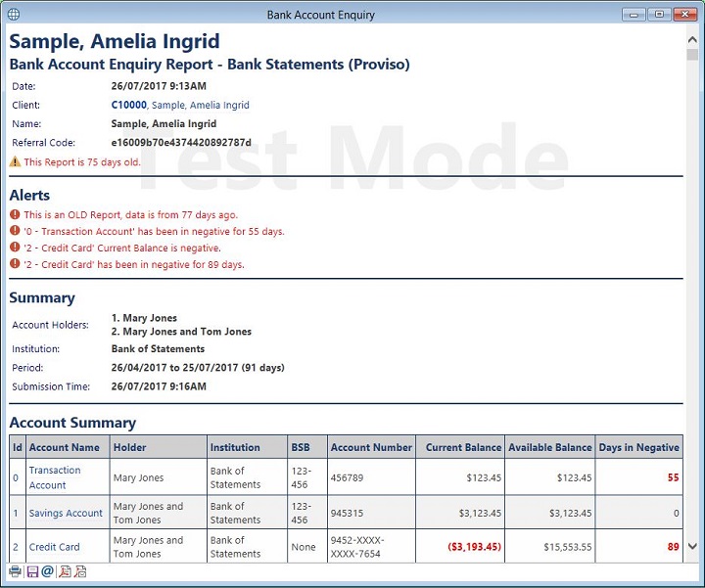Click the Save report floppy disk icon
The width and height of the screenshot is (705, 588).
[31, 571]
